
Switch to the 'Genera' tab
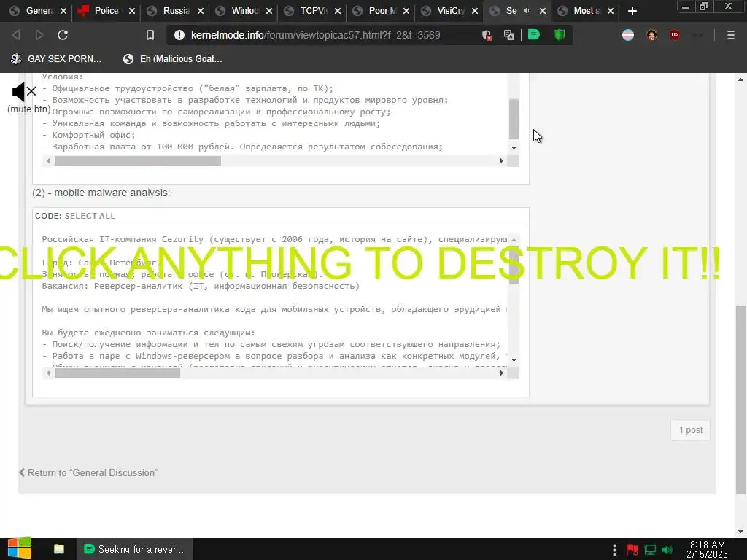click(39, 10)
